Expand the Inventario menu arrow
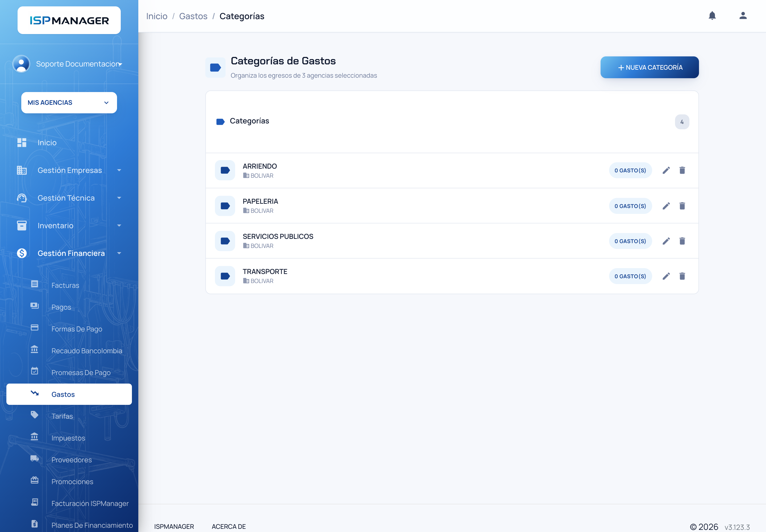Screen dimensions: 766x532 119,226
